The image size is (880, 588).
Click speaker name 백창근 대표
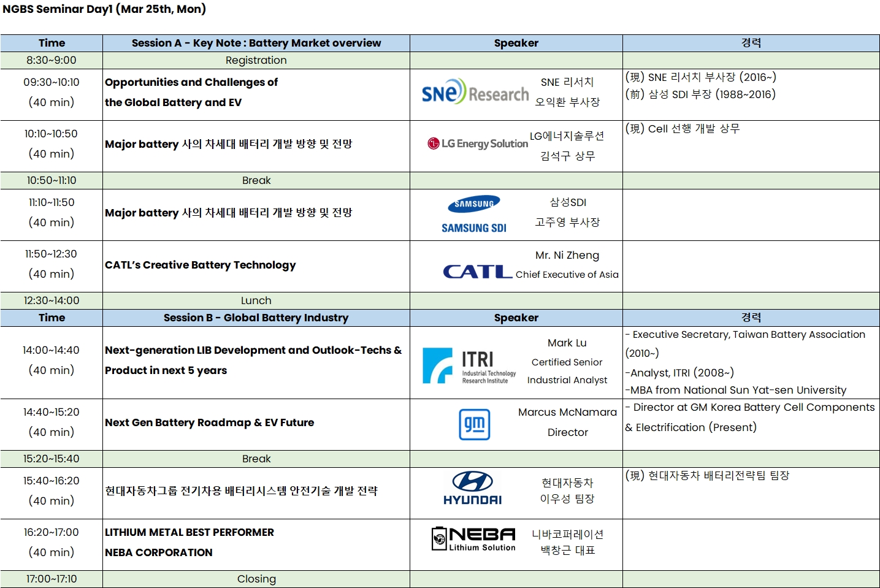click(x=567, y=550)
